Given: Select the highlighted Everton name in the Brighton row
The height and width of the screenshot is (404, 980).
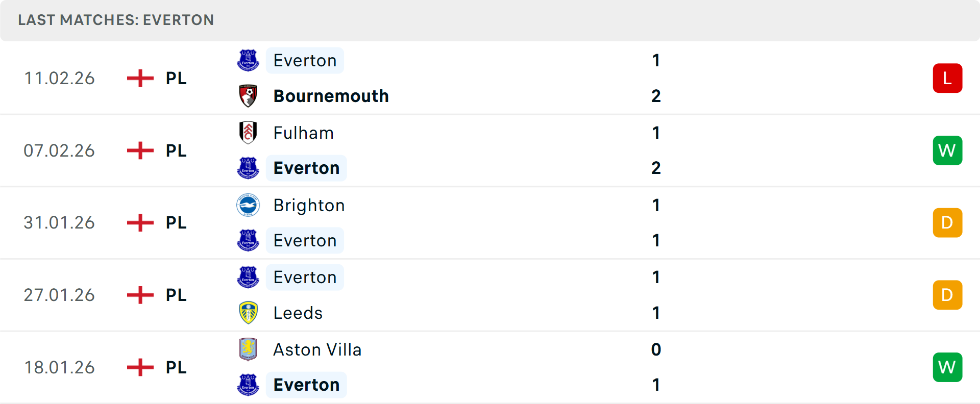Looking at the screenshot, I should click(x=305, y=240).
